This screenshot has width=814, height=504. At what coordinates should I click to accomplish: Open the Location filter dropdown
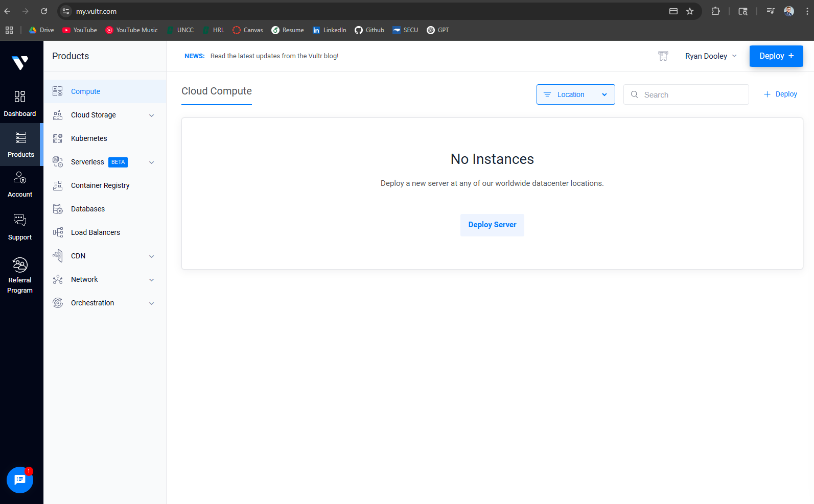pos(576,94)
